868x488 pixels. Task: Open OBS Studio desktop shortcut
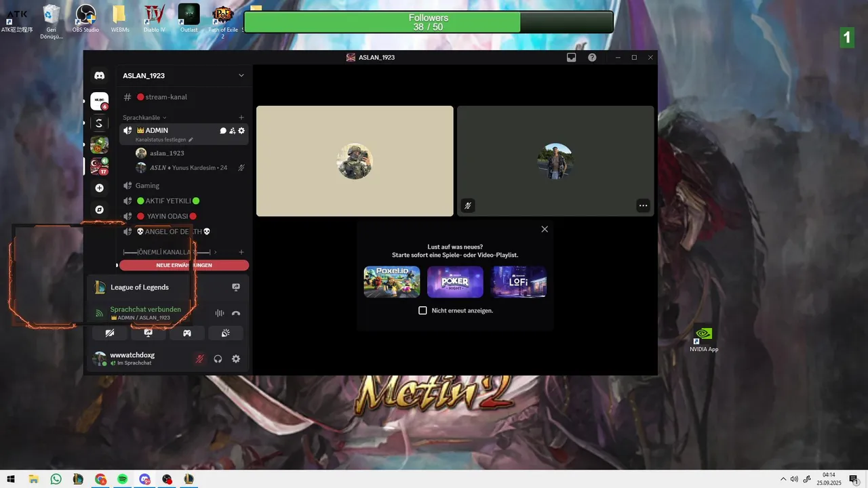85,18
